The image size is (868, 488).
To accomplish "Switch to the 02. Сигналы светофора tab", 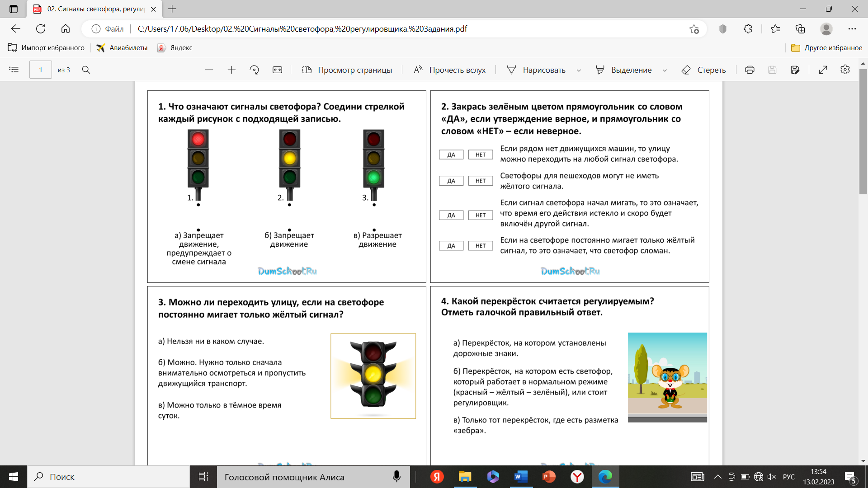I will (x=95, y=9).
